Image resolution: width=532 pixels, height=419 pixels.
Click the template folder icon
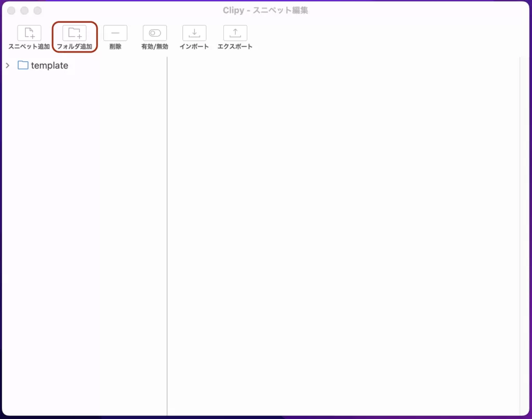(x=23, y=65)
